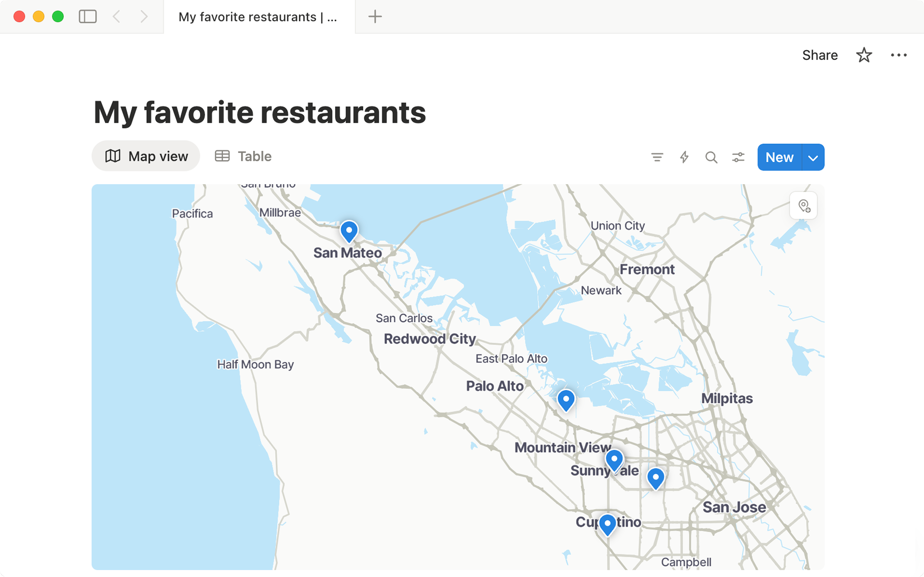Open search within the restaurants database
The image size is (924, 577).
tap(711, 157)
